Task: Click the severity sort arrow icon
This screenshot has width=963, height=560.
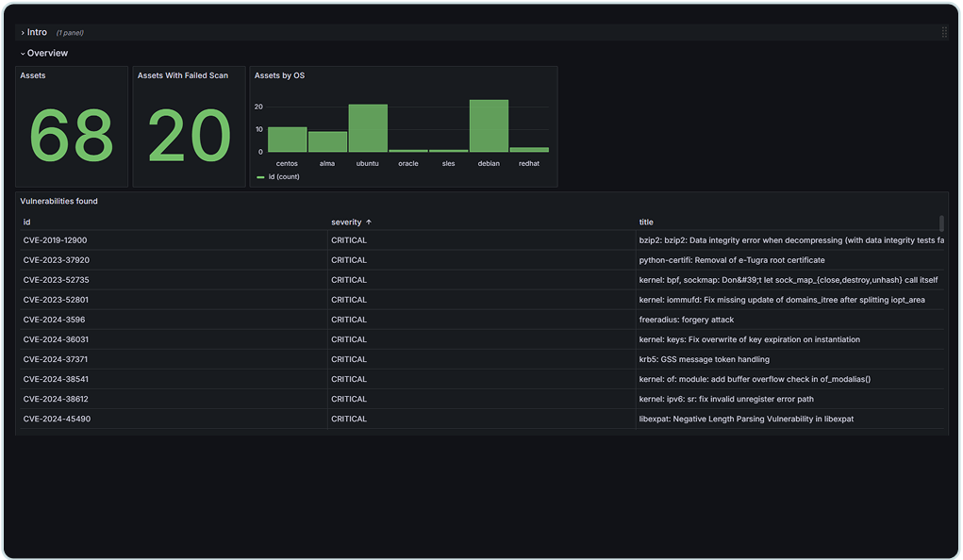Action: (x=369, y=222)
